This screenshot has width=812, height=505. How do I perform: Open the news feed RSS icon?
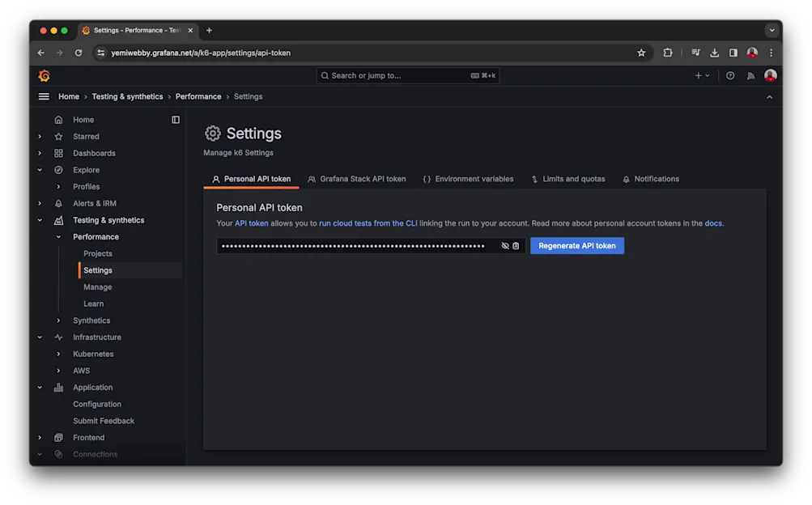(x=750, y=75)
